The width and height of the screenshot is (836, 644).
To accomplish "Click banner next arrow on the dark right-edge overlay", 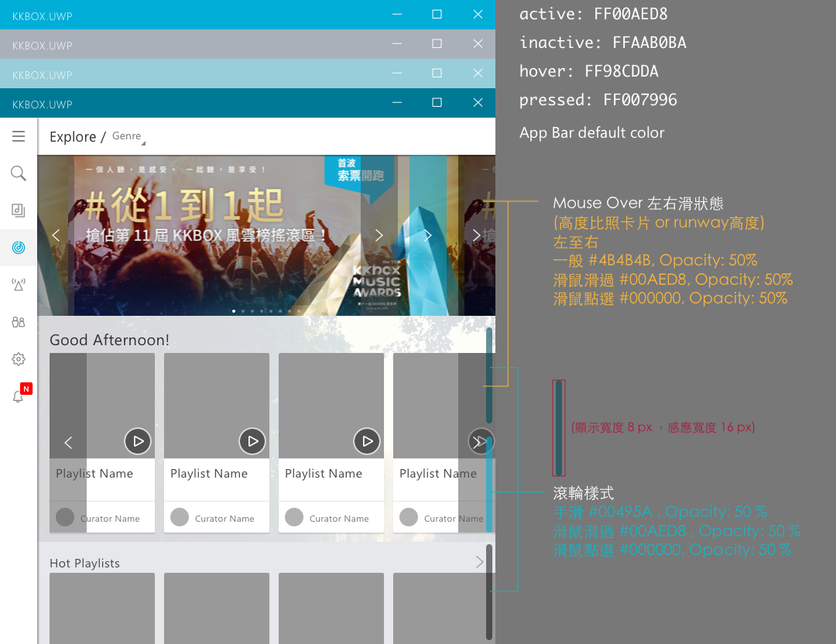I will [x=476, y=235].
